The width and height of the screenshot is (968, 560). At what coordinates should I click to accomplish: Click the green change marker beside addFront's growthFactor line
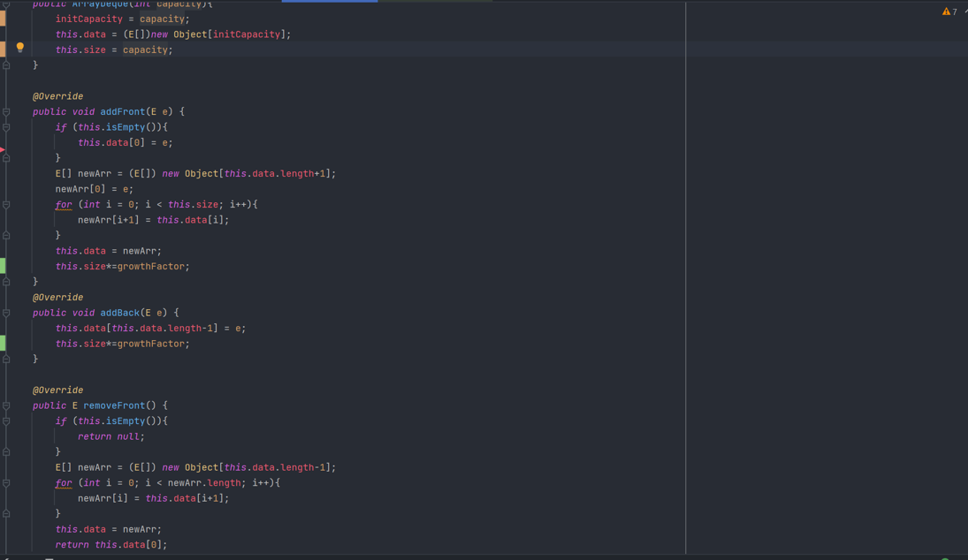pyautogui.click(x=3, y=266)
